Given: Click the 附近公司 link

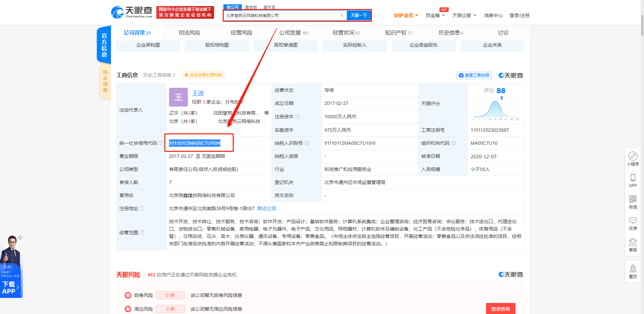Looking at the screenshot, I should point(267,208).
